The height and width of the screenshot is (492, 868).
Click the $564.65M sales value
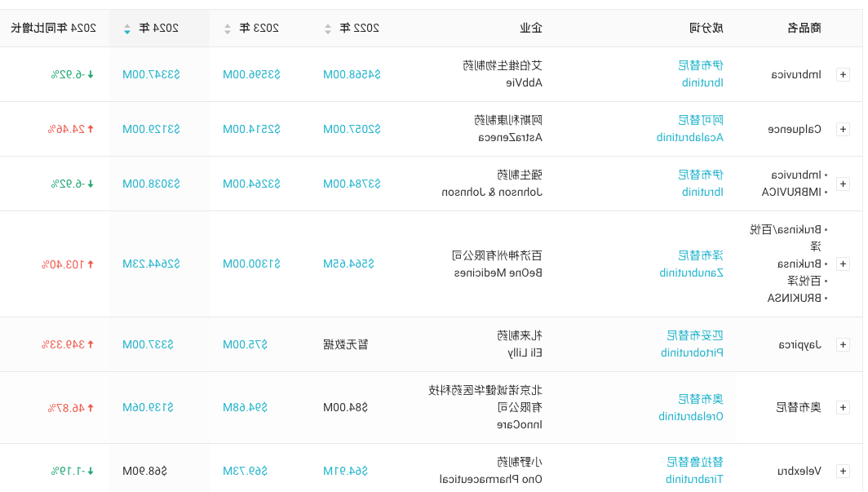(349, 264)
